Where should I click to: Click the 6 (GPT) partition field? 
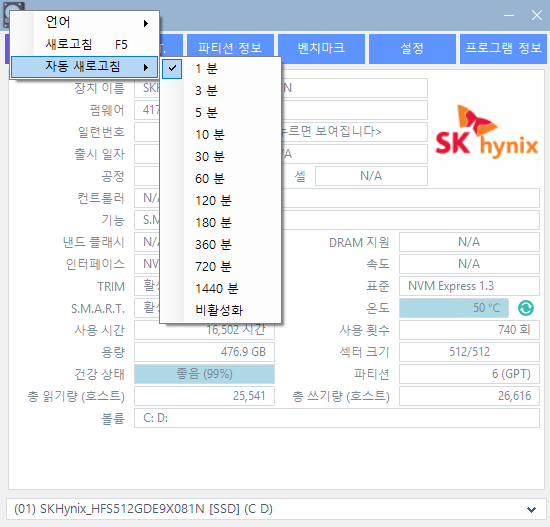point(469,374)
